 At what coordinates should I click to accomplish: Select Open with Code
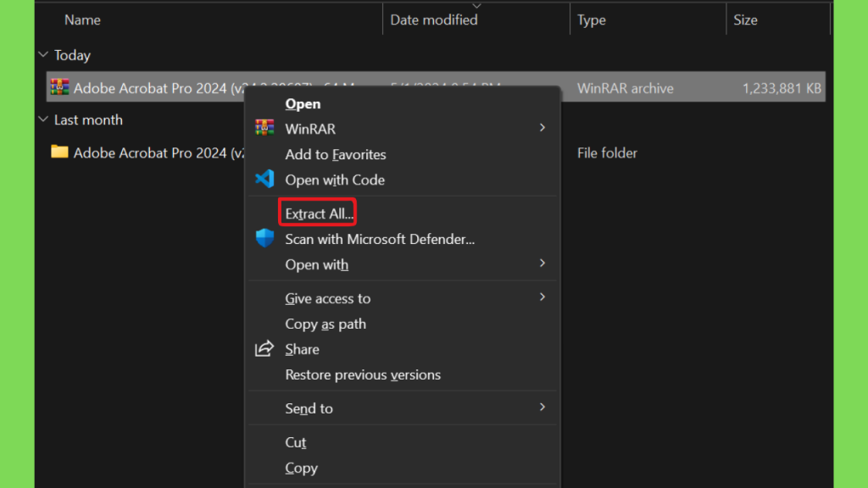pos(335,180)
